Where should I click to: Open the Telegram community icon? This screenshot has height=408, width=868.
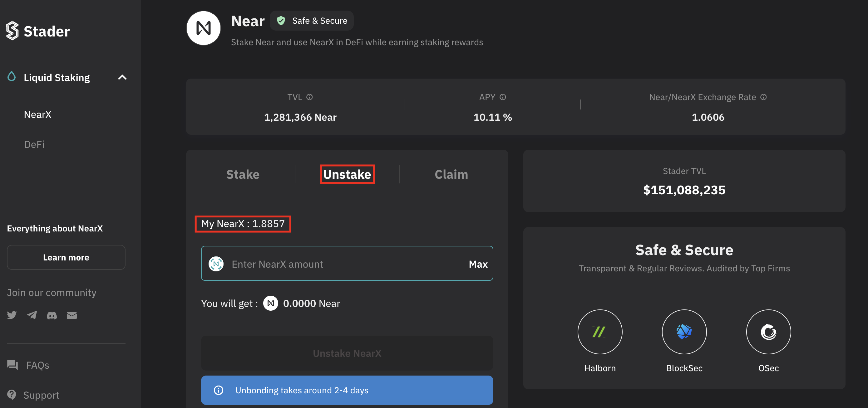[32, 315]
